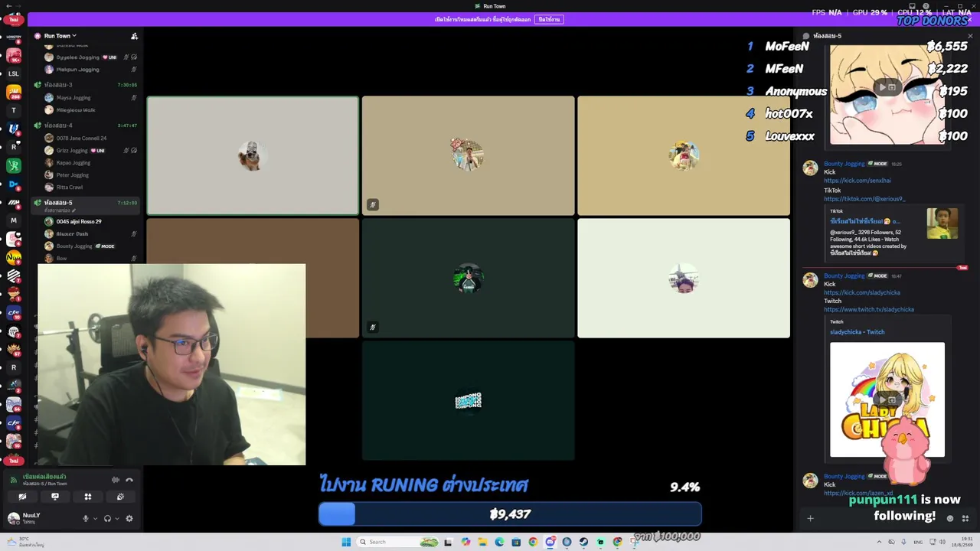This screenshot has height=551, width=980.
Task: Open the green running-figure server icon
Action: coord(13,165)
